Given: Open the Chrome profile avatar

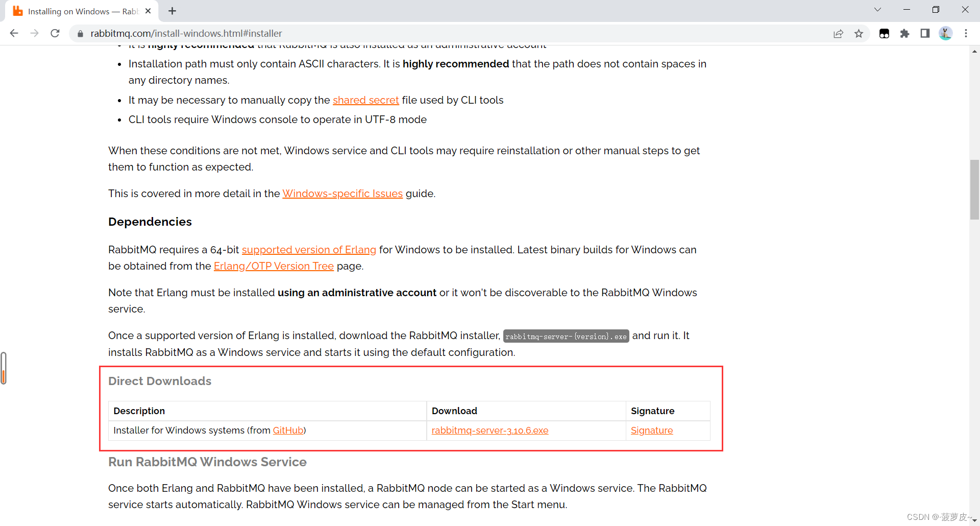Looking at the screenshot, I should click(945, 34).
